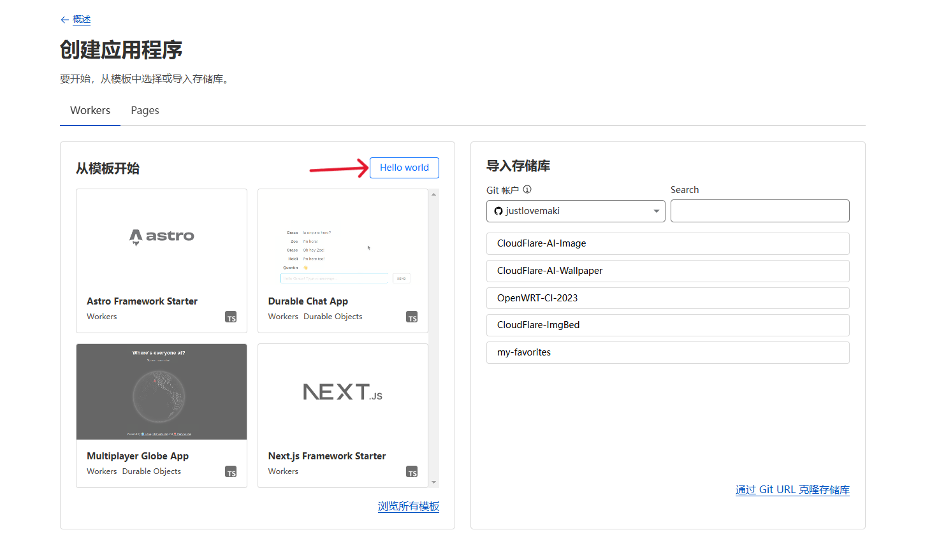The width and height of the screenshot is (946, 560).
Task: Click Workers tag on Durable Chat App card
Action: [283, 317]
